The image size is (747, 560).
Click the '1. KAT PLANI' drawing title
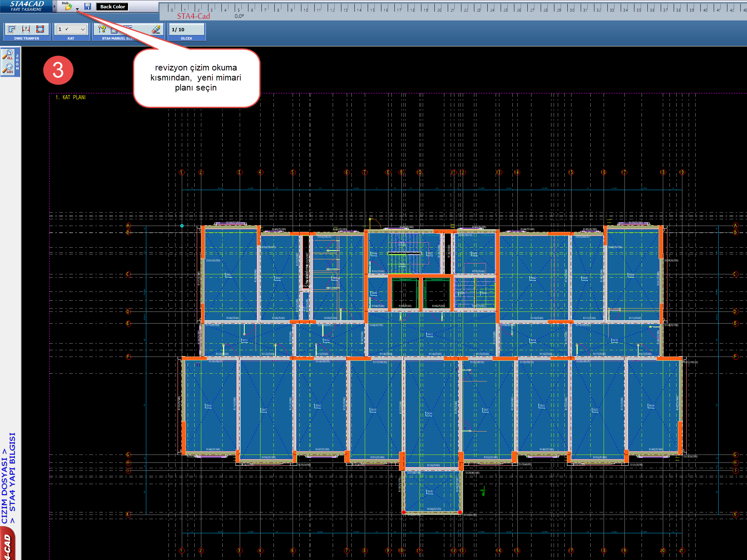coord(70,97)
